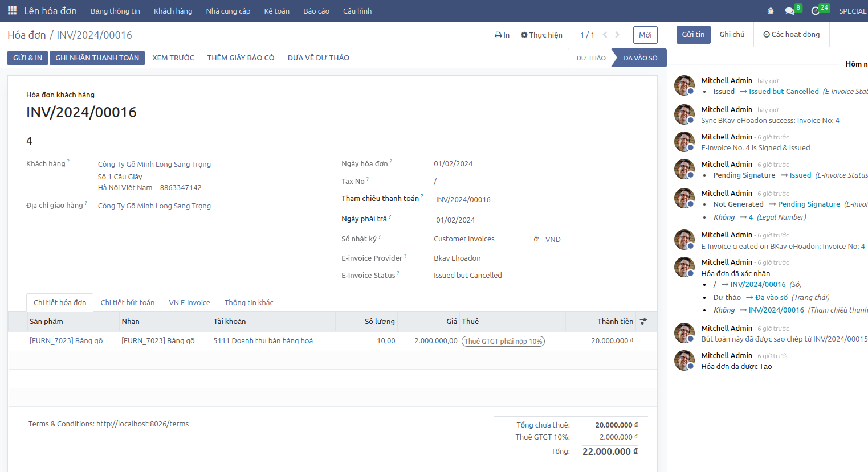Go to the next record arrow
The image size is (868, 472).
(x=617, y=35)
